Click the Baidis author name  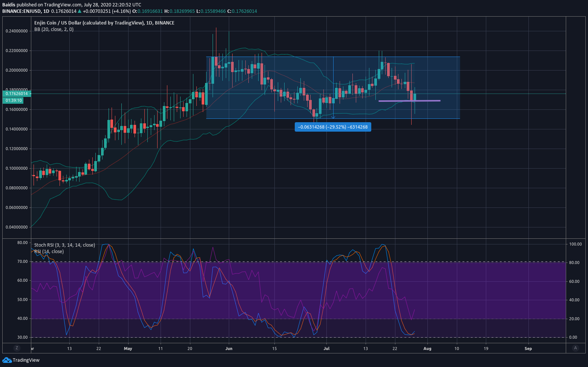coord(9,5)
